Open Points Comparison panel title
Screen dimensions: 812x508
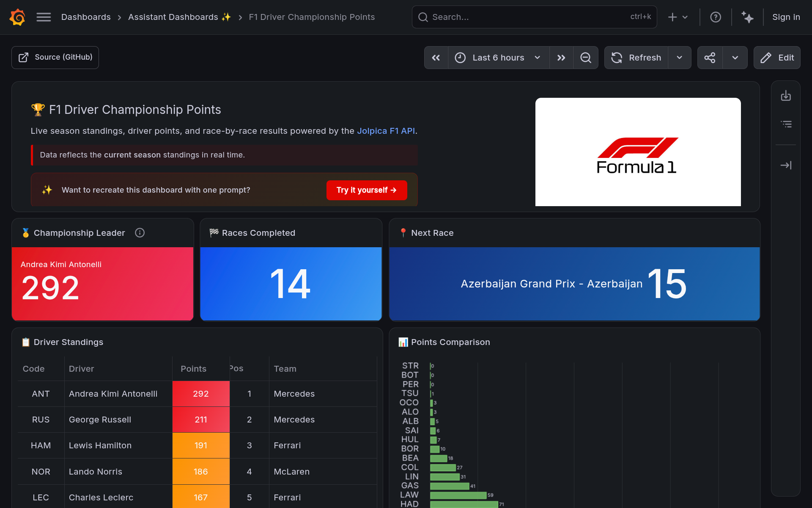(x=450, y=342)
